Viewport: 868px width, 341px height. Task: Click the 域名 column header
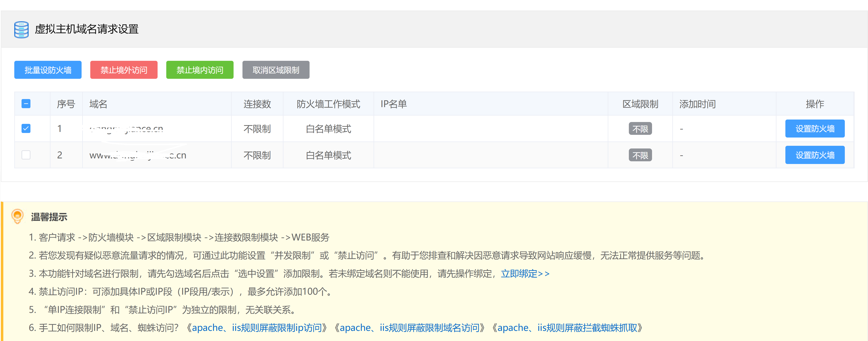pyautogui.click(x=98, y=104)
